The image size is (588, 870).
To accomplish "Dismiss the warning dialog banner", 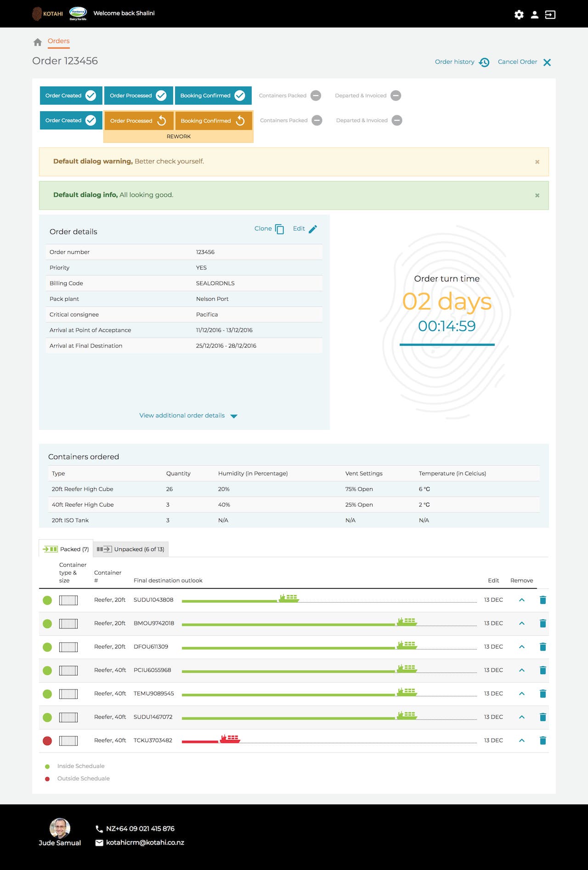I will point(537,162).
